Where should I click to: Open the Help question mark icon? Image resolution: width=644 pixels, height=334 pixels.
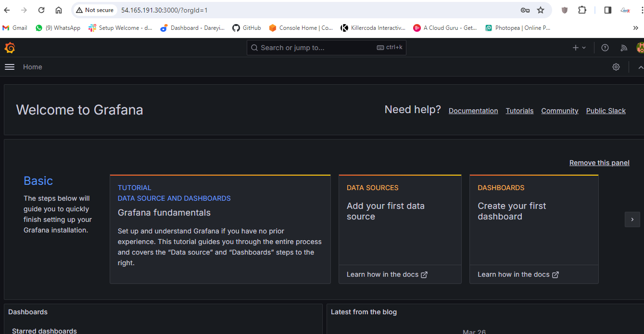(x=605, y=48)
